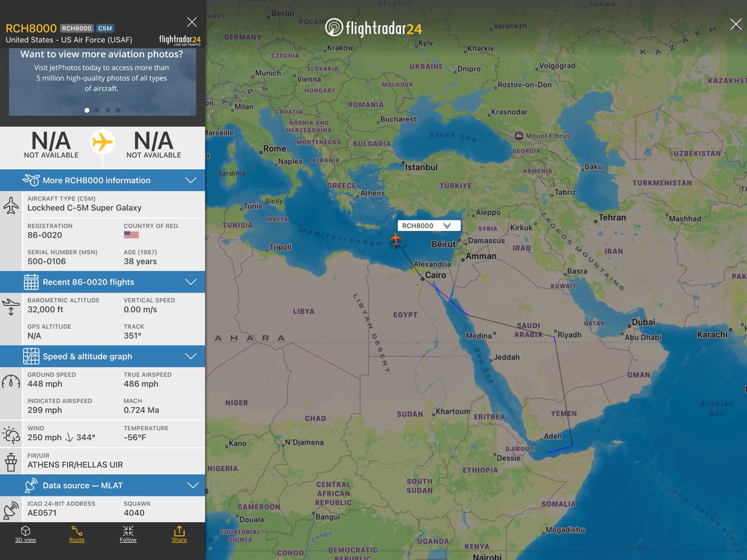Viewport: 747px width, 560px height.
Task: Click the RCH8000 gray callsign badge
Action: coord(77,28)
